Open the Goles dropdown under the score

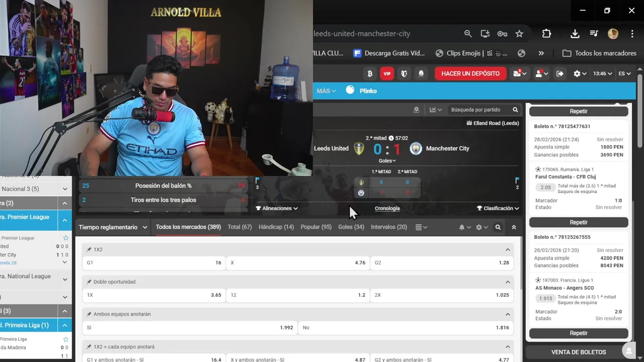click(387, 161)
